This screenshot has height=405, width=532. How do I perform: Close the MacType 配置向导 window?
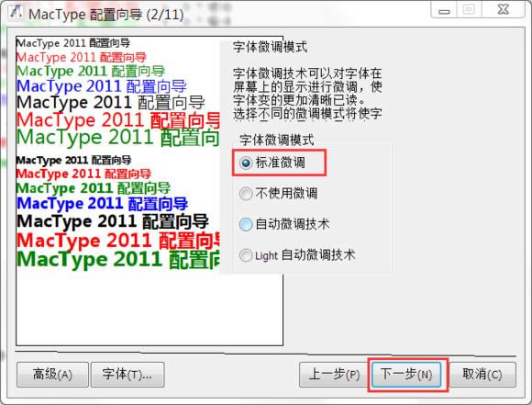(x=504, y=10)
